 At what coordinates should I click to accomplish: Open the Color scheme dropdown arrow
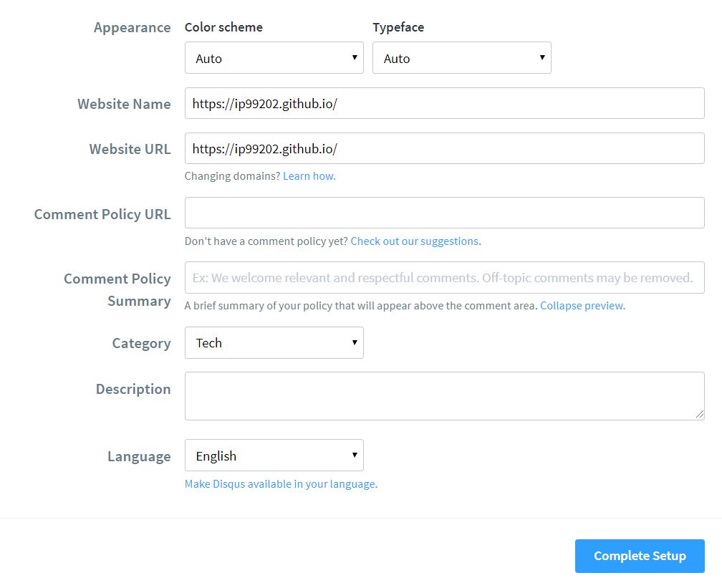point(354,57)
